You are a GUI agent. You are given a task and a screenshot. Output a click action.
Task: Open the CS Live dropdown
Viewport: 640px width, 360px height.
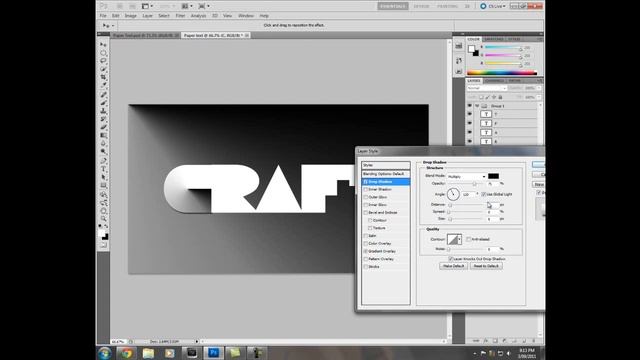(x=493, y=6)
